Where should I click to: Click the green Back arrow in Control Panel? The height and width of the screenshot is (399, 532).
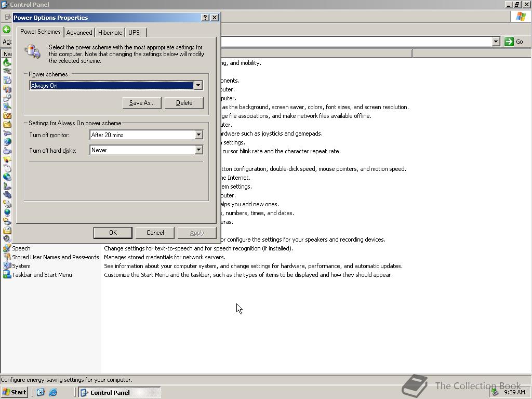[x=6, y=29]
